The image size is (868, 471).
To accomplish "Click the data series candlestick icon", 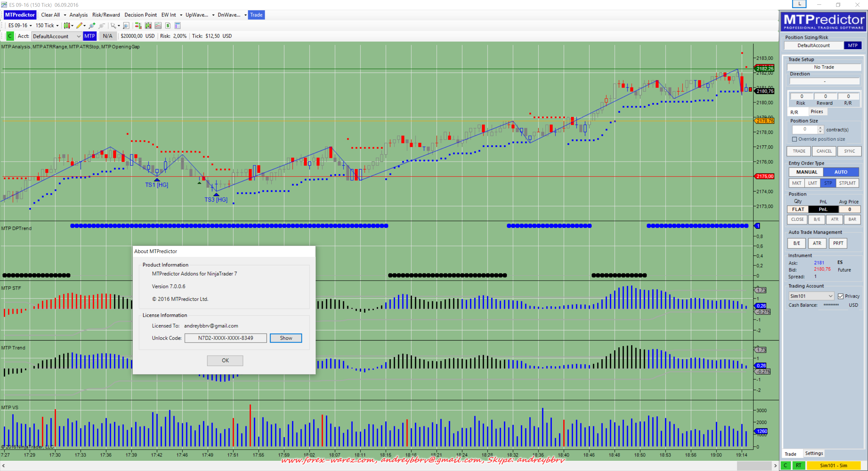I will point(148,25).
